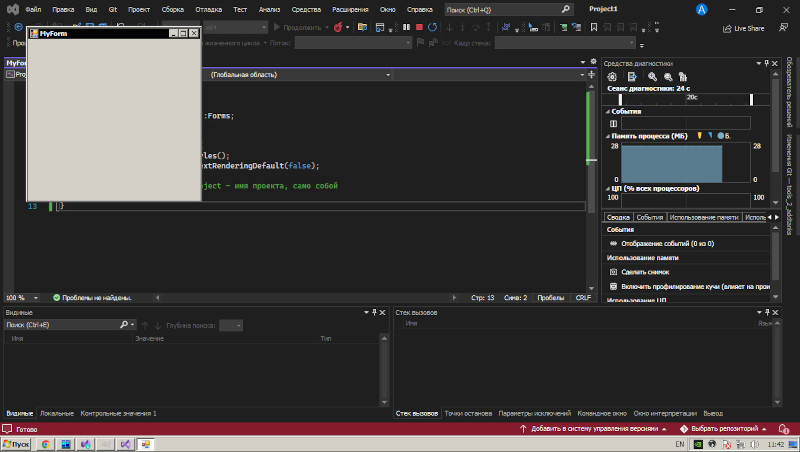This screenshot has width=800, height=452.
Task: Switch to the Точки останова tab
Action: tap(468, 413)
